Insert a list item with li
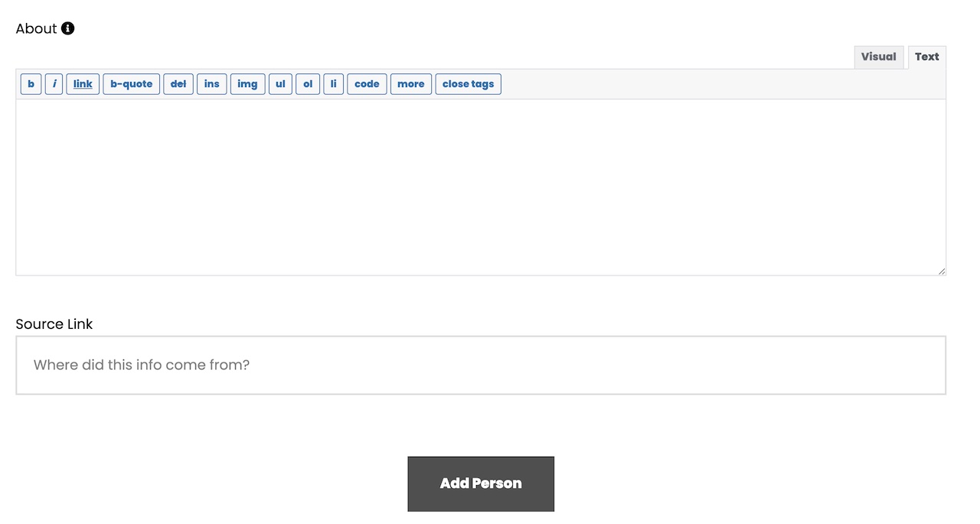This screenshot has width=980, height=524. click(333, 84)
